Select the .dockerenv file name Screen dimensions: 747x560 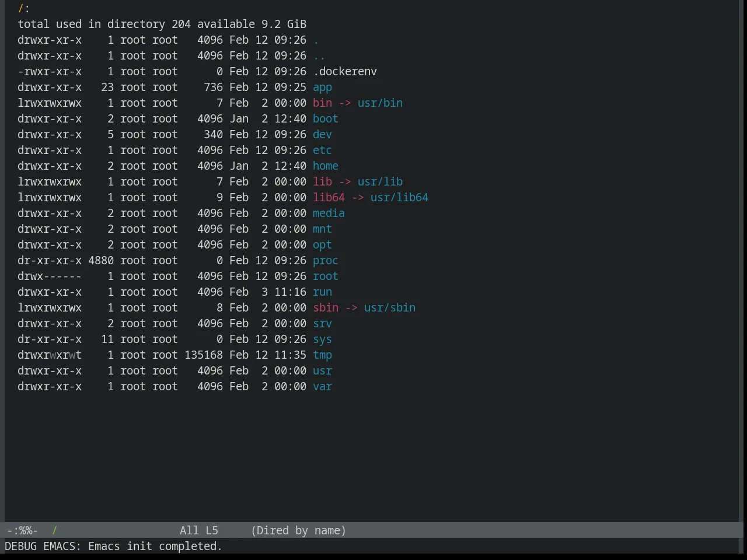[345, 72]
